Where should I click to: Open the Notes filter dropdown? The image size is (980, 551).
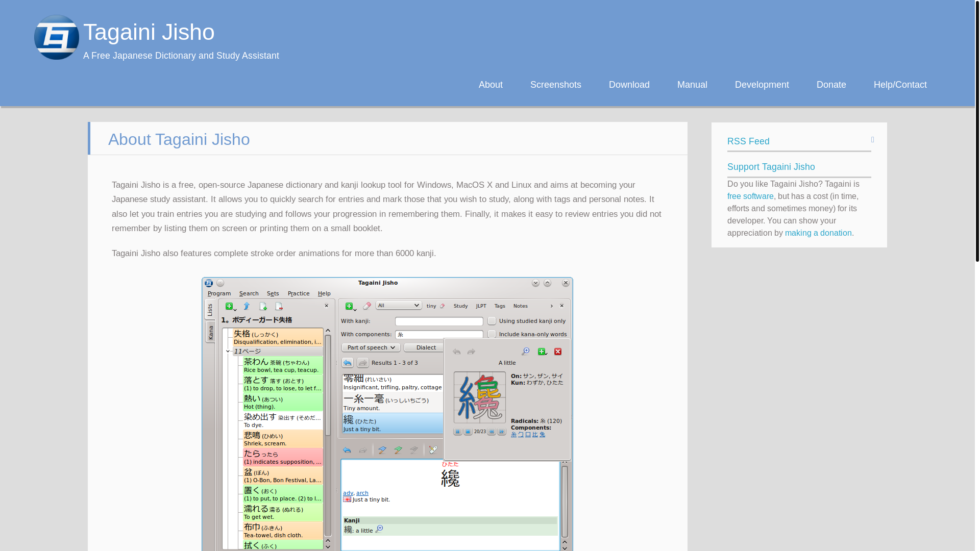click(521, 306)
